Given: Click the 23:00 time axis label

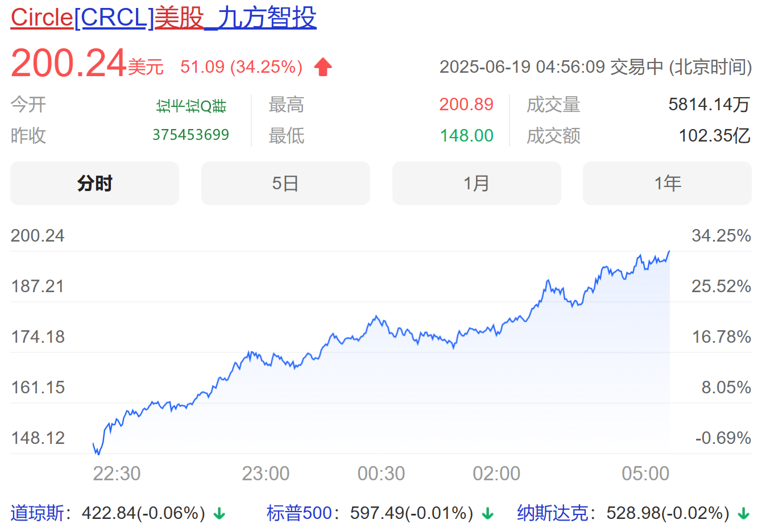Looking at the screenshot, I should click(266, 473).
